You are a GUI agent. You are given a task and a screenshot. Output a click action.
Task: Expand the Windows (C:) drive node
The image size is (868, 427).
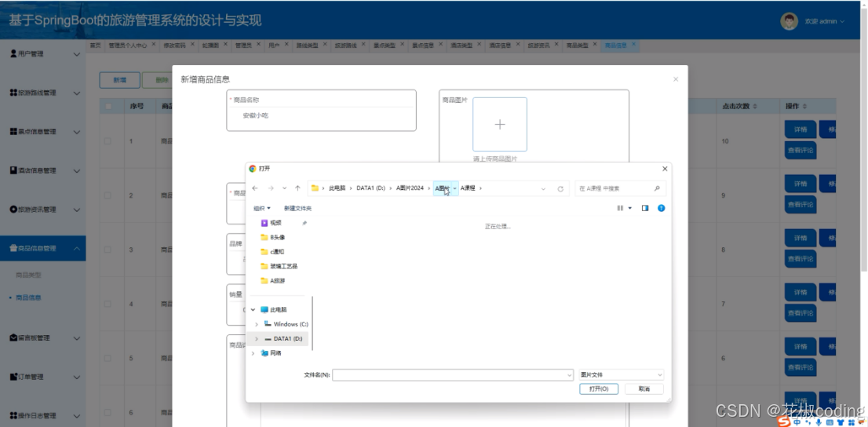coord(257,324)
